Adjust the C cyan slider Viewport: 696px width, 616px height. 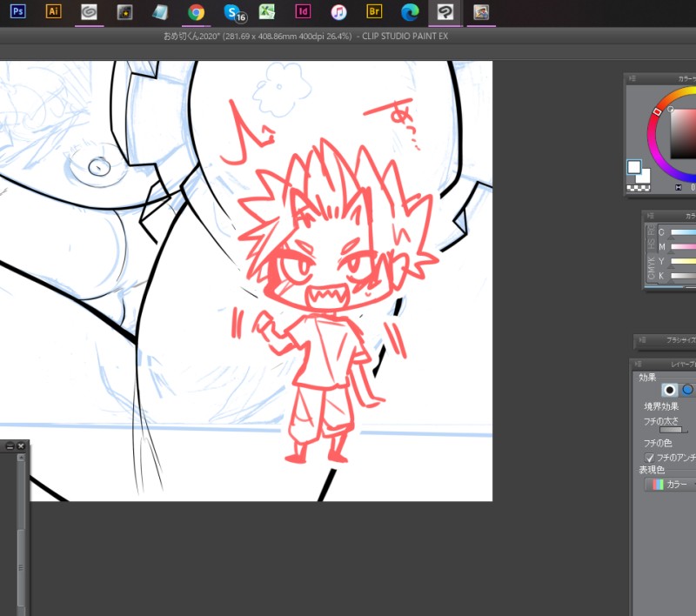(683, 232)
